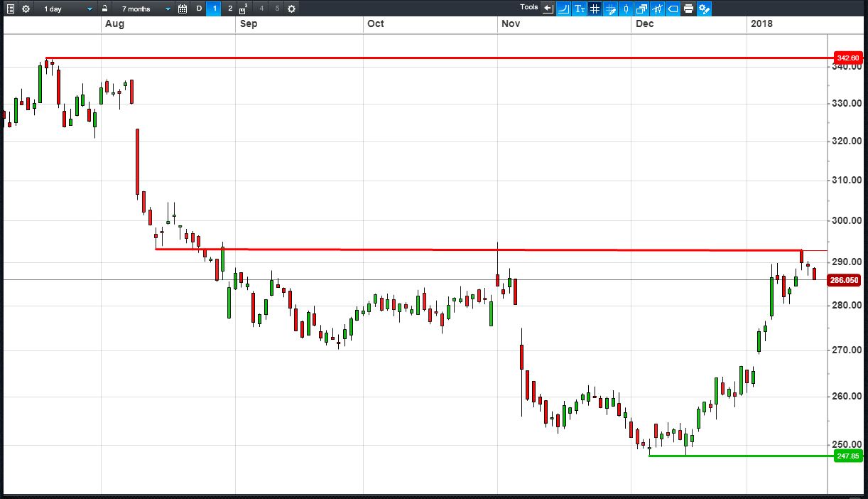Click the Aug axis label
The width and height of the screenshot is (868, 499).
(x=114, y=24)
